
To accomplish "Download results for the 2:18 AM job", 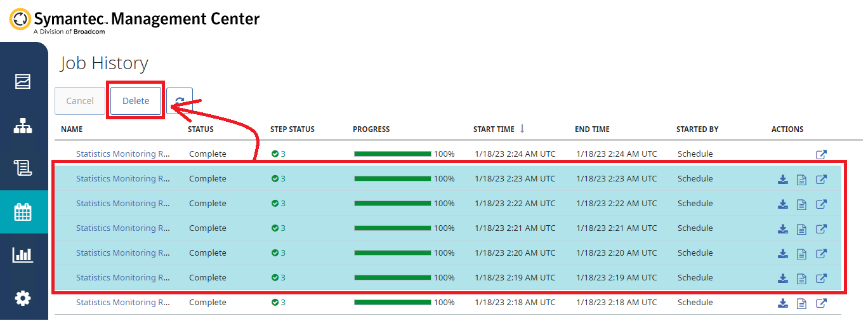I will pos(783,303).
